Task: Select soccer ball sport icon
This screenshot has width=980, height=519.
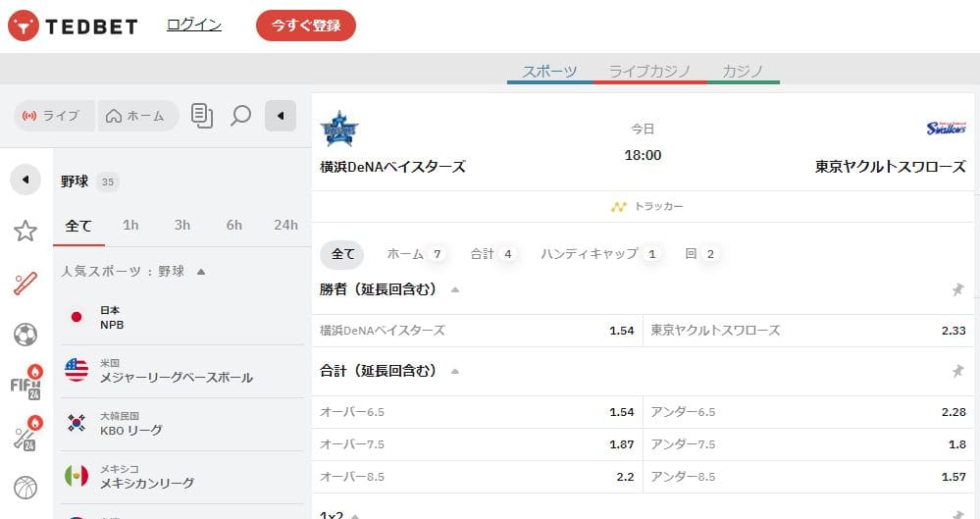Action: click(x=26, y=335)
